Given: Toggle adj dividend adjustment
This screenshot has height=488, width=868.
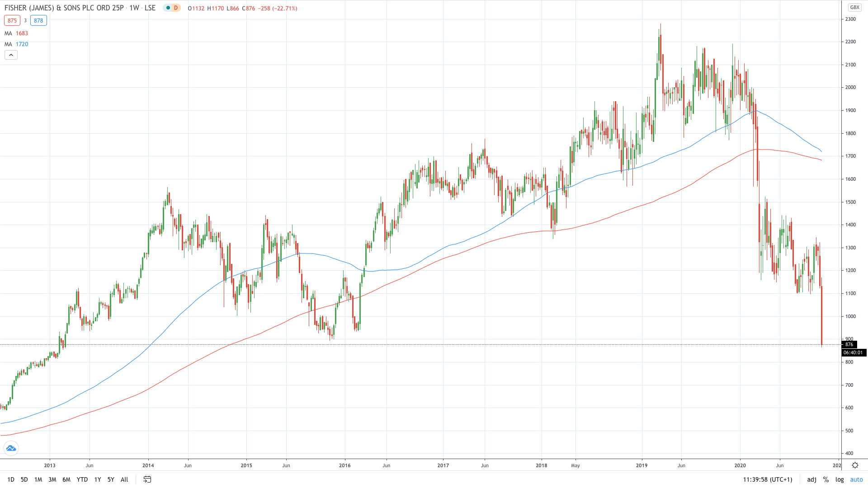Looking at the screenshot, I should pos(812,479).
